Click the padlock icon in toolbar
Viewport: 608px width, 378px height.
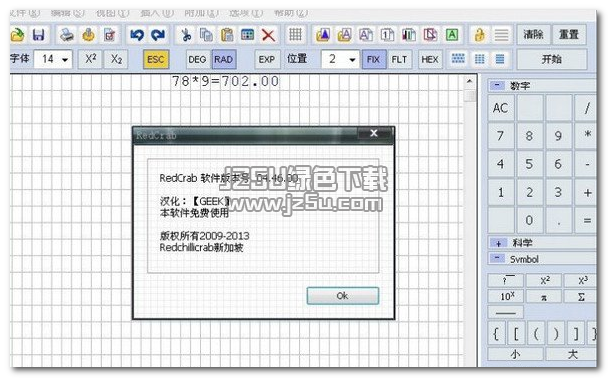[480, 35]
